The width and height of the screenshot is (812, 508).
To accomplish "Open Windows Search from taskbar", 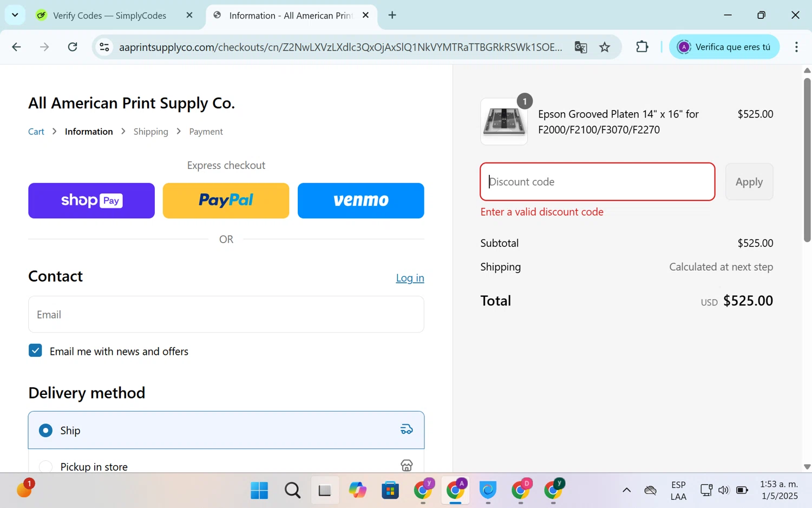I will point(292,491).
